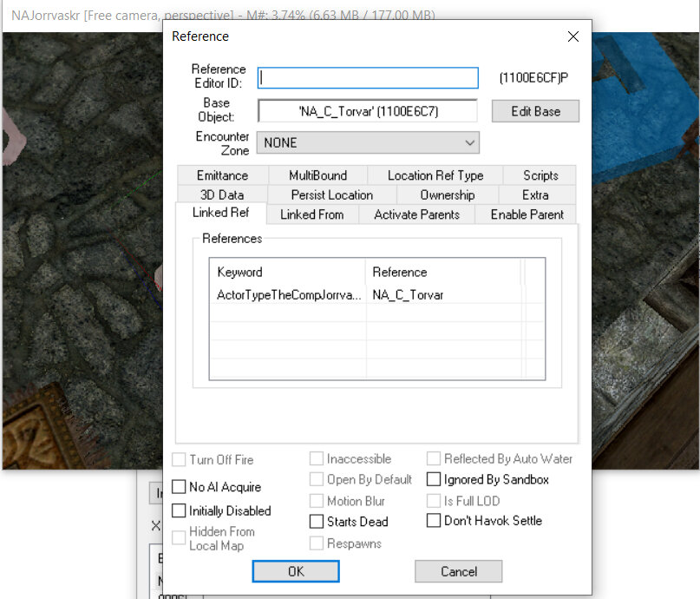Screen dimensions: 700x599
Task: Select the ActorTypeTheCompJorrva... keyword row
Action: click(x=289, y=295)
